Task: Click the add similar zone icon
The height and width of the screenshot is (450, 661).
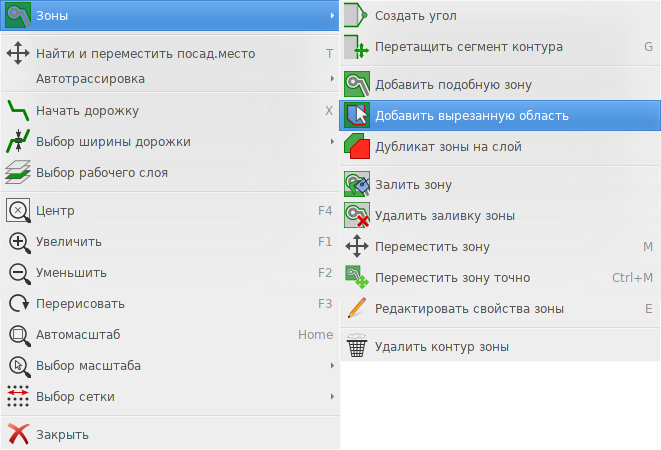Action: [x=357, y=84]
